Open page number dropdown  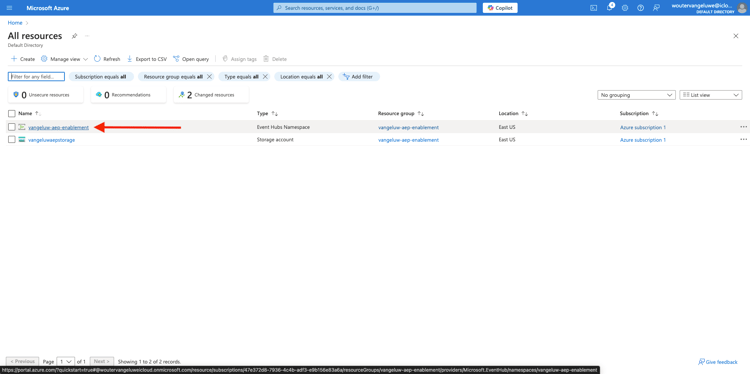66,362
